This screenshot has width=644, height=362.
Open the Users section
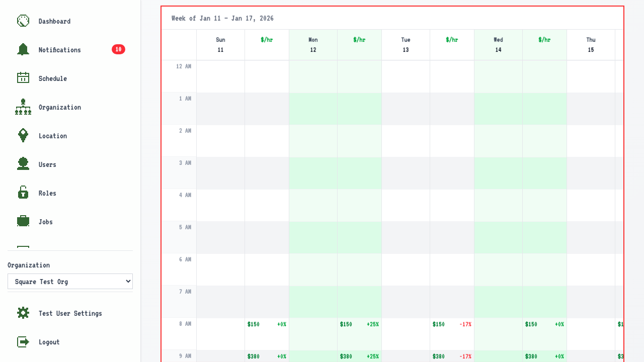tap(47, 164)
